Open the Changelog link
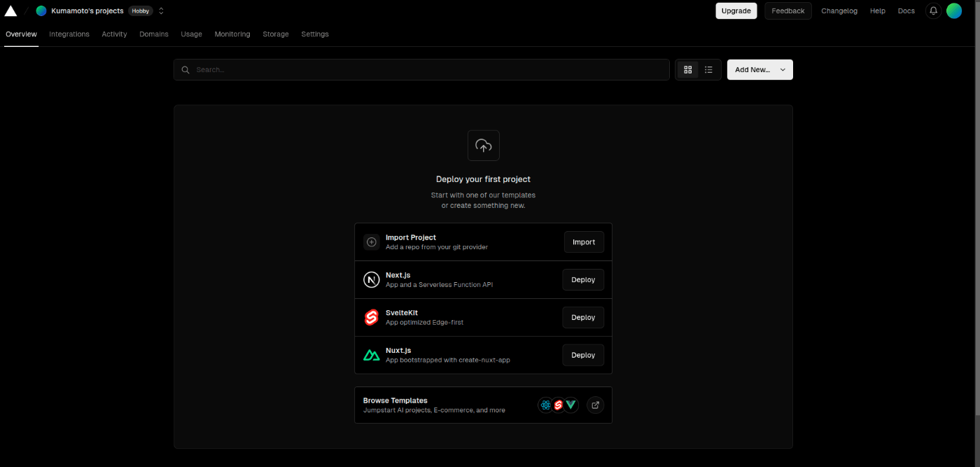This screenshot has height=467, width=980. [x=839, y=11]
